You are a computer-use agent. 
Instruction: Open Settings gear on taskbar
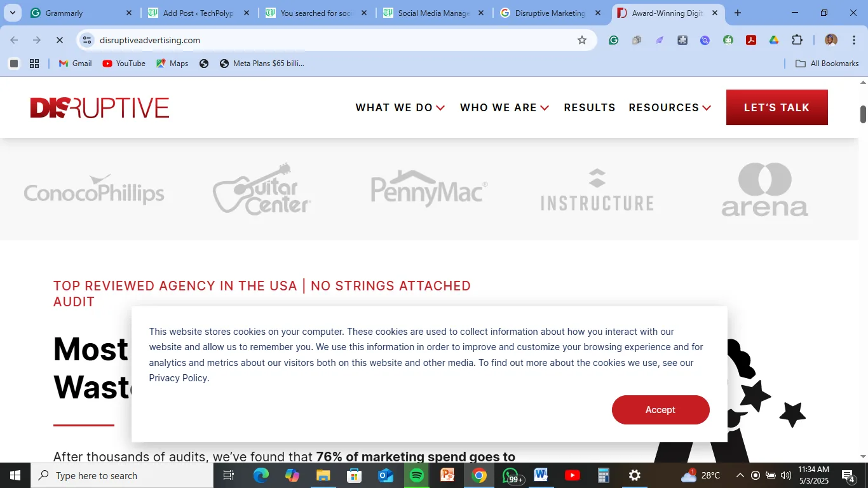(634, 475)
